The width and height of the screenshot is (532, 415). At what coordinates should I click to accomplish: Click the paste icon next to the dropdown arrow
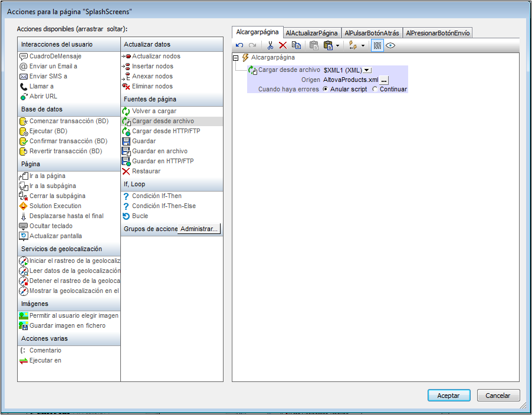[328, 45]
